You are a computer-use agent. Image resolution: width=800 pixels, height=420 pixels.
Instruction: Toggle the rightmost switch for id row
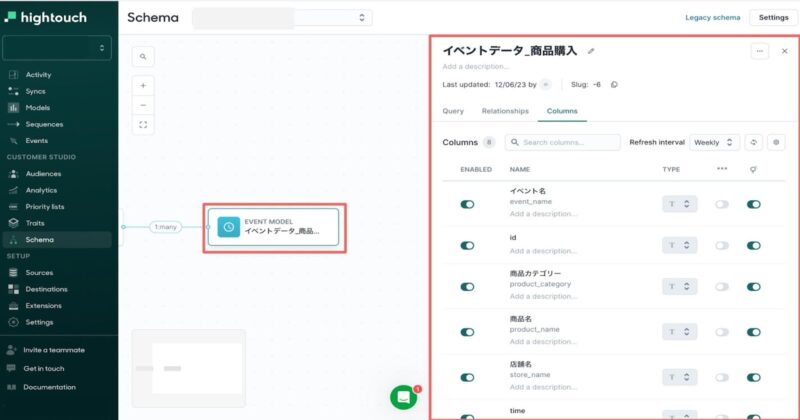click(x=754, y=245)
